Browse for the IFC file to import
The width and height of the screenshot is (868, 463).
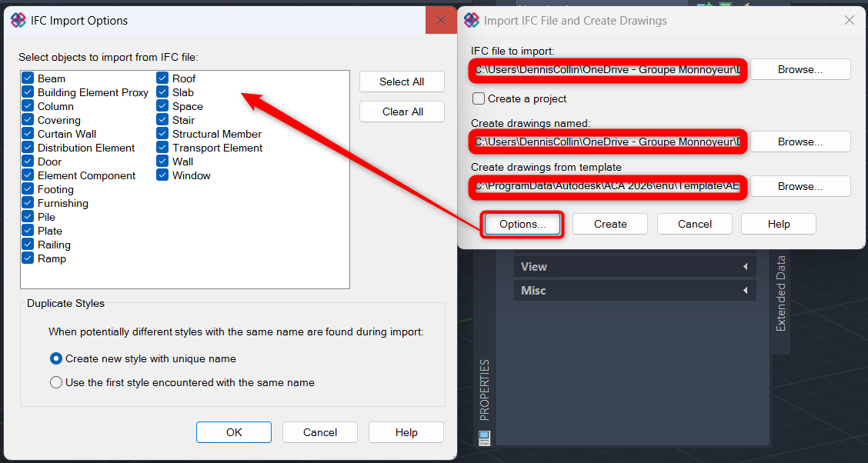(x=800, y=69)
